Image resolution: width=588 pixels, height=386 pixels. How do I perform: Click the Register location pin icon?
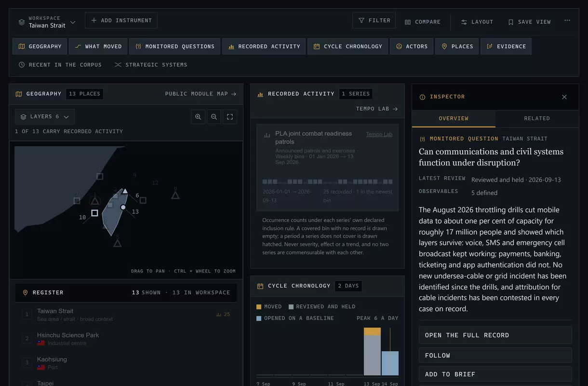pyautogui.click(x=26, y=292)
